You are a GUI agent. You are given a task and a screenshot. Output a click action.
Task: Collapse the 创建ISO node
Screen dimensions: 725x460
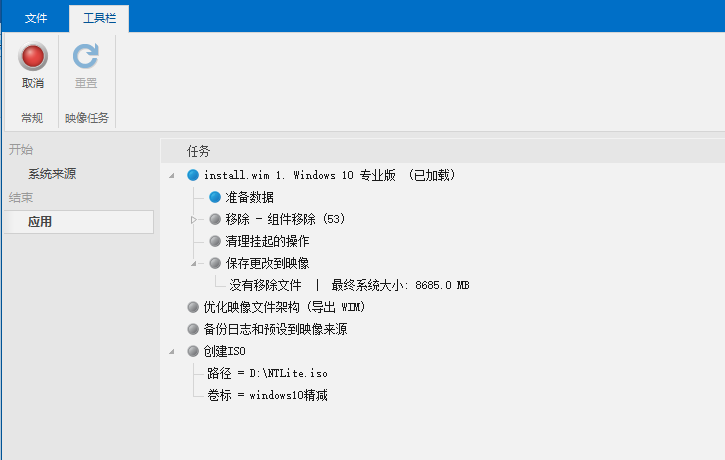point(172,352)
